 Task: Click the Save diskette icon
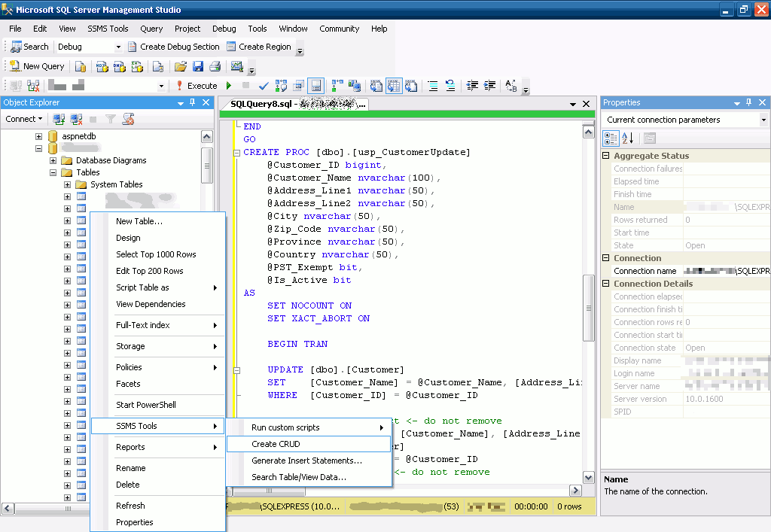(198, 66)
